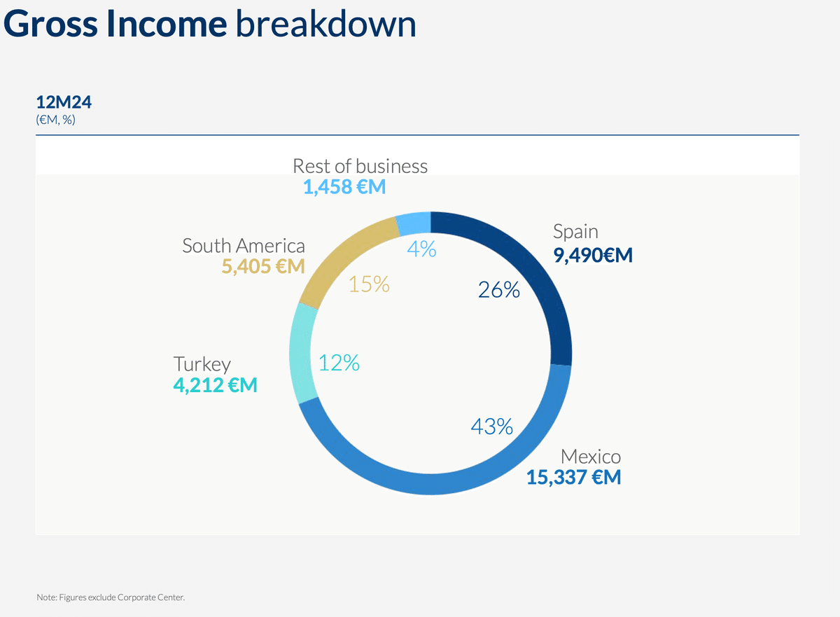Click the 26% percentage label
The height and width of the screenshot is (617, 840).
(x=499, y=290)
